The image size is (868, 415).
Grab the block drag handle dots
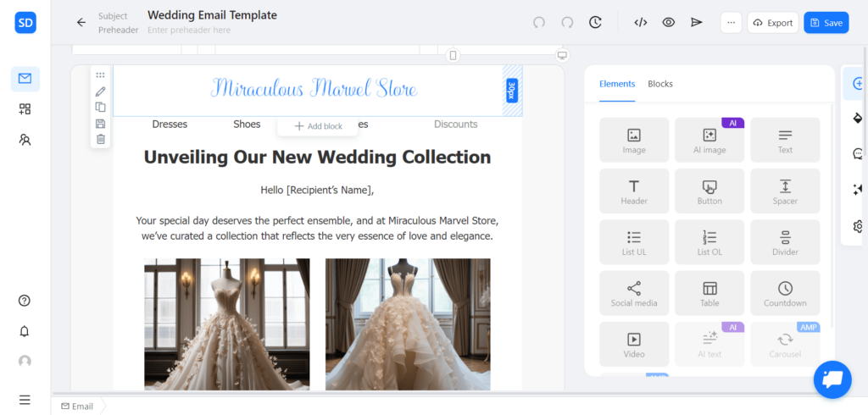pos(100,75)
